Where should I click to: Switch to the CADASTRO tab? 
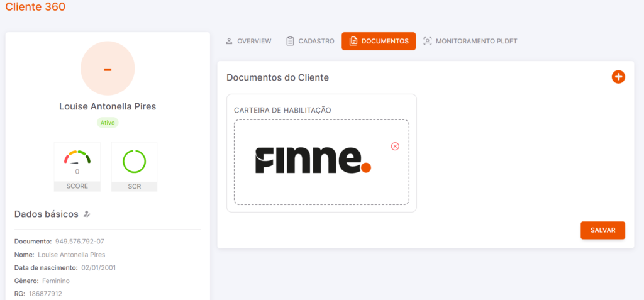pos(311,41)
